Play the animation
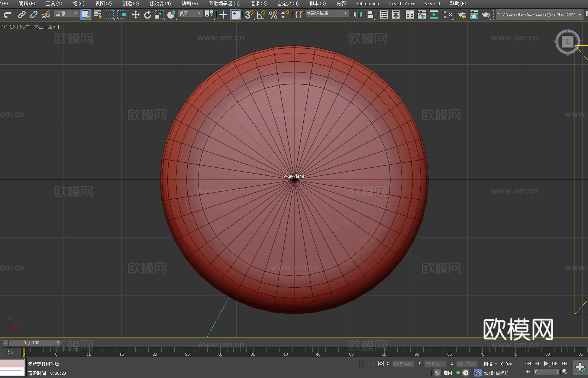 546,364
